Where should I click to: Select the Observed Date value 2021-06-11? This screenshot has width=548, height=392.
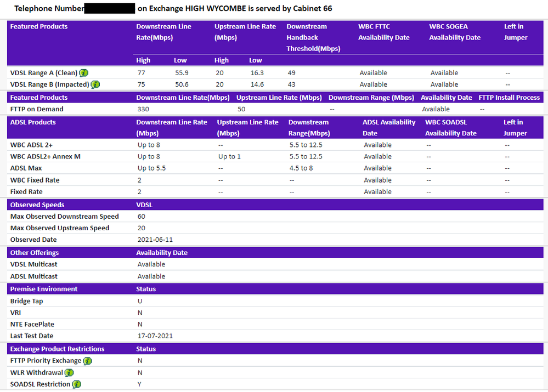point(155,240)
